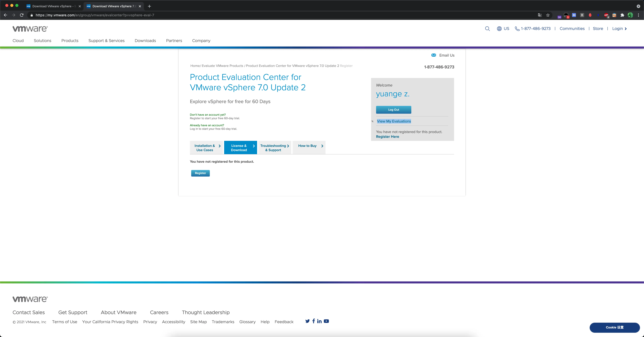Screen dimensions: 644x337
Task: Go back to the previous page
Action: [x=6, y=15]
